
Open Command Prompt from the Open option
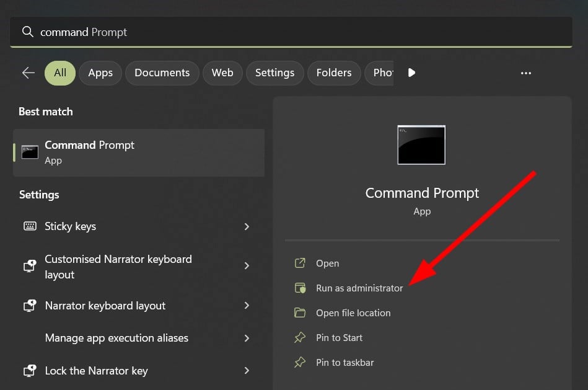coord(327,264)
